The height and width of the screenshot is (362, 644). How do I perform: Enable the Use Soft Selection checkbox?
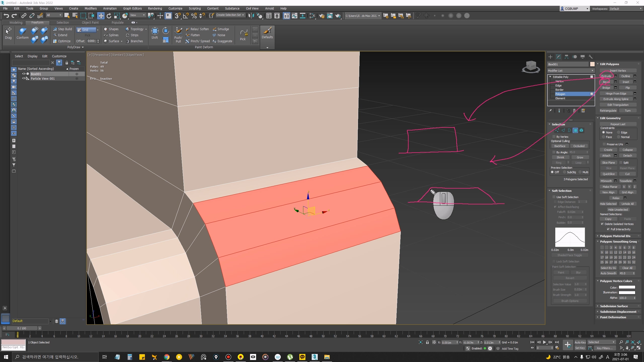[554, 197]
